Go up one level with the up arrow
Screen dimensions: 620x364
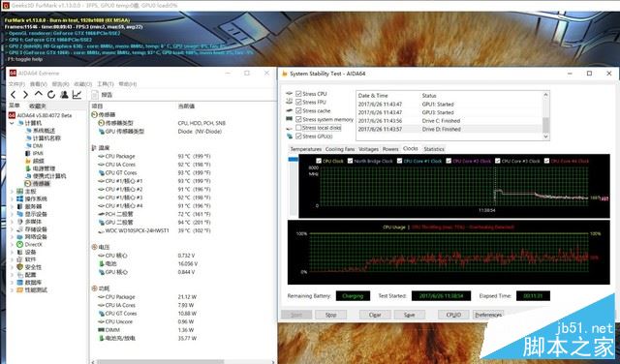[x=39, y=95]
